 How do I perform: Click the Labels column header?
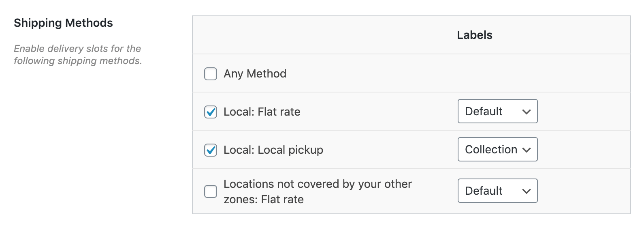(474, 35)
